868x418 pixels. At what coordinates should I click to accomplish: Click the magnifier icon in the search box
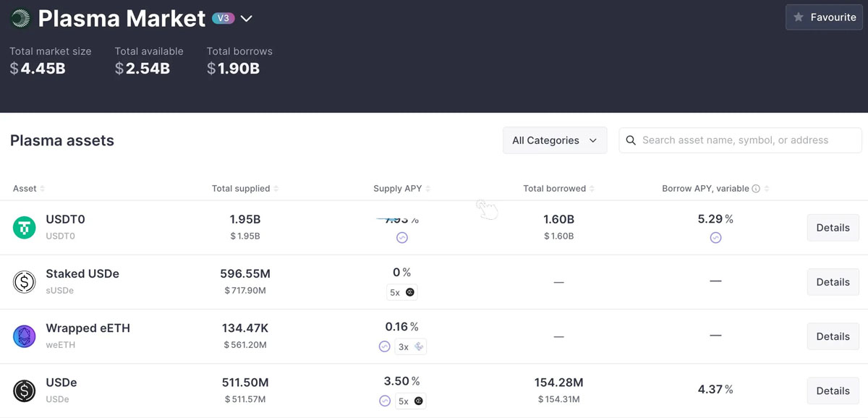click(x=630, y=140)
